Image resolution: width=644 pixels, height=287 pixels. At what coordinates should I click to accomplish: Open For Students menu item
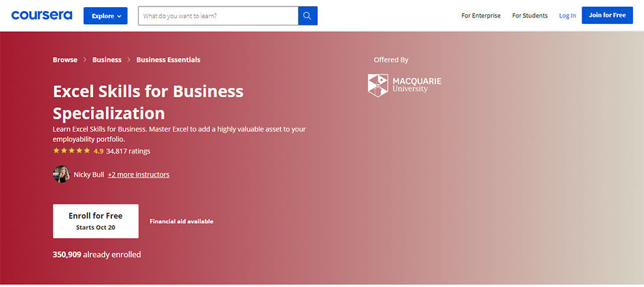[x=530, y=16]
